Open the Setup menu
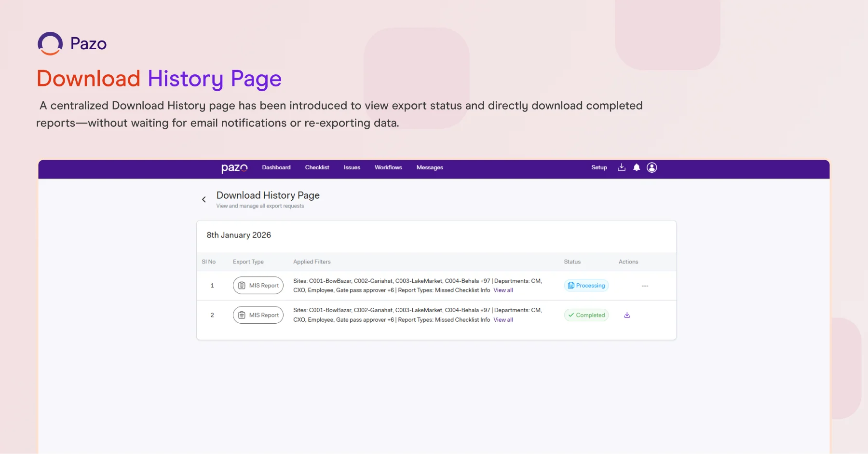Screen dimensions: 868x454 click(x=599, y=167)
